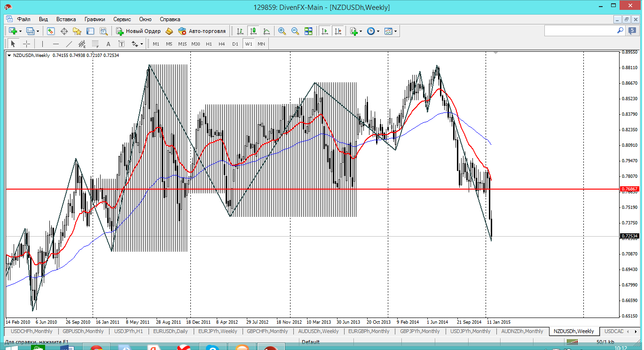This screenshot has height=350, width=644.
Task: Show the Data Window crosshair icon
Action: [64, 31]
